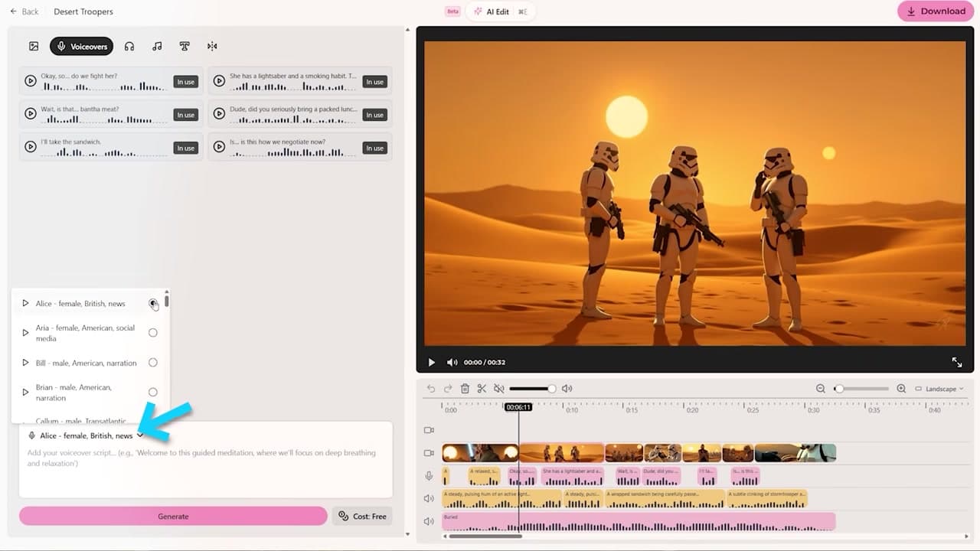This screenshot has width=980, height=551.
Task: Preview the Alice voice sample
Action: coord(25,304)
